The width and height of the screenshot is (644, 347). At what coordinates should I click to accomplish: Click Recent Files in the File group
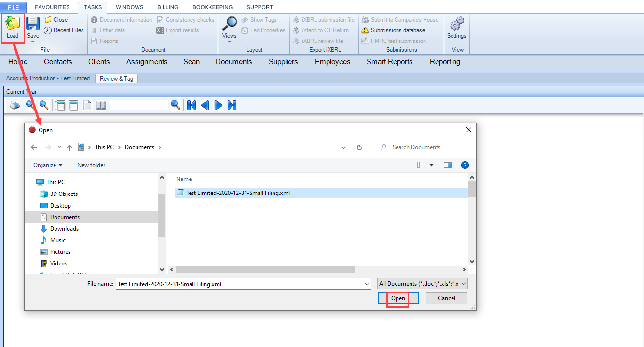point(64,30)
